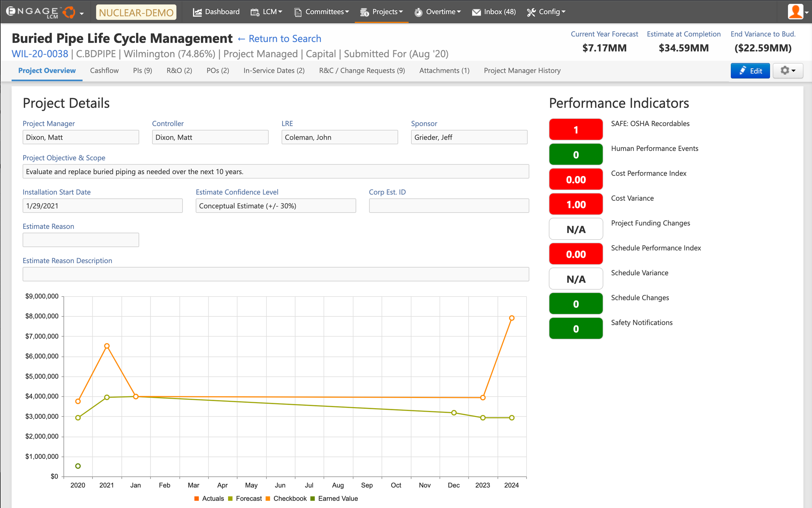Expand the LCM dropdown menu

[272, 12]
